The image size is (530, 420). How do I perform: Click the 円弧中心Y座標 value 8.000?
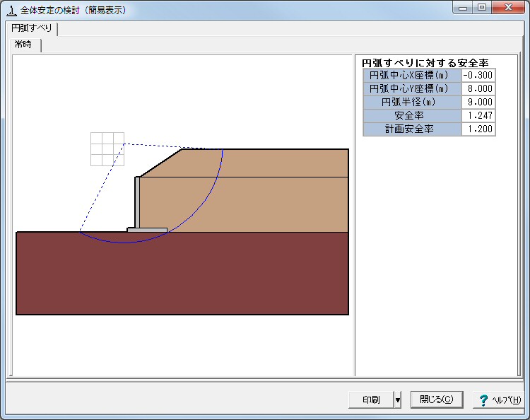478,88
